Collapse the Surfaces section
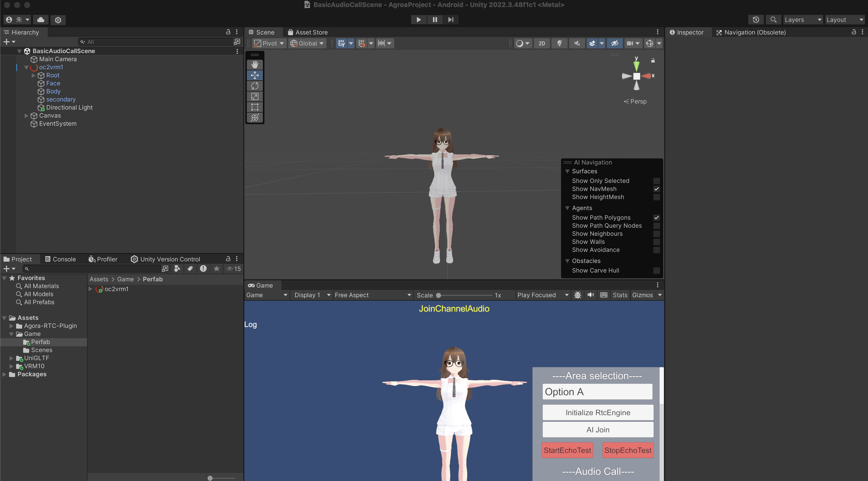 [567, 171]
